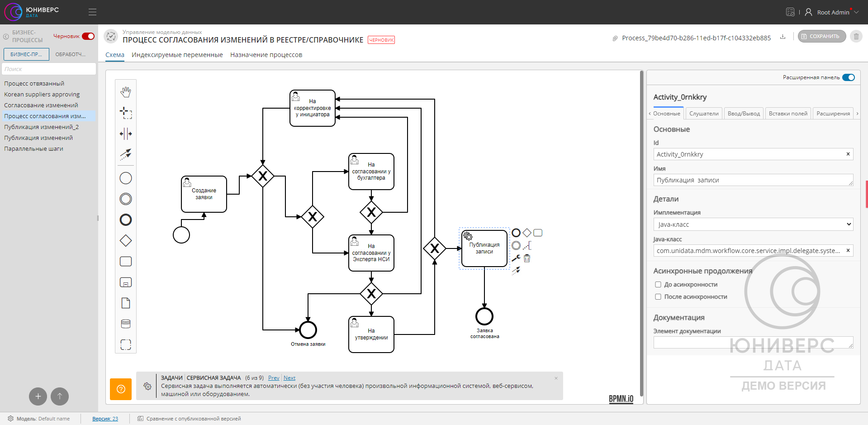Pick the gateway diamond shape from palette
Image resolution: width=868 pixels, height=425 pixels.
click(x=126, y=241)
